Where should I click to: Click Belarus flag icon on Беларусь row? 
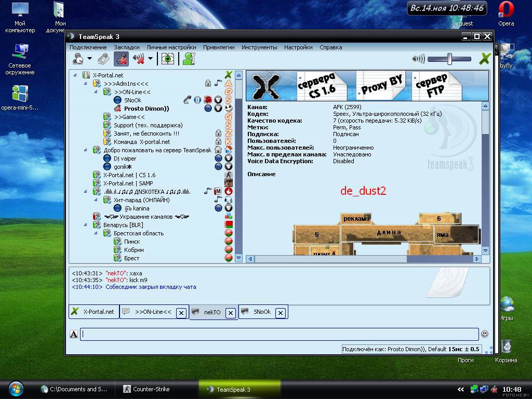coord(229,224)
